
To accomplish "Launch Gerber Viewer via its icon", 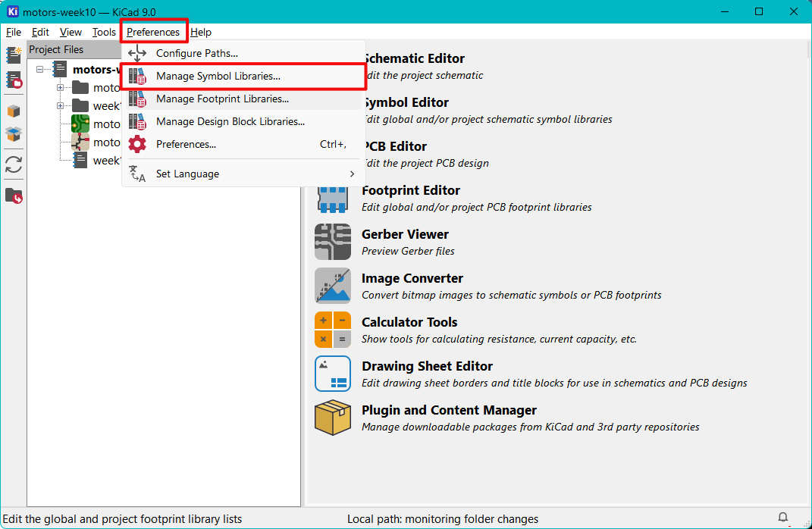I will [x=333, y=242].
